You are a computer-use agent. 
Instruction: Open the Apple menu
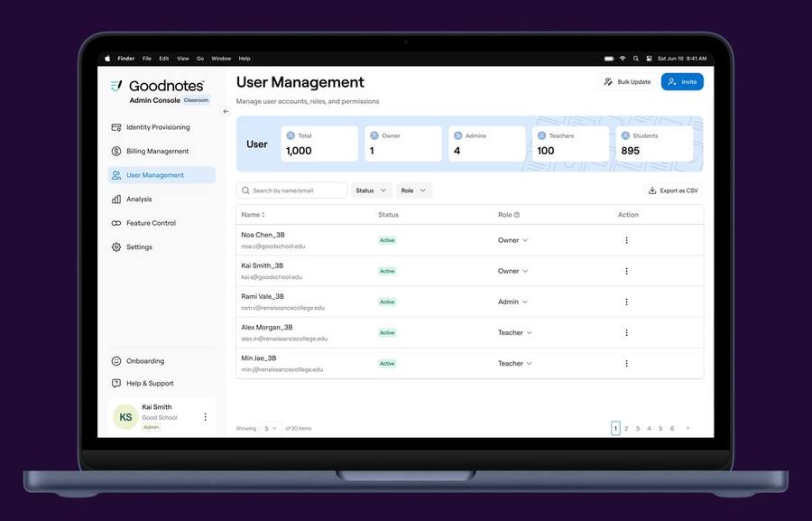[x=107, y=59]
